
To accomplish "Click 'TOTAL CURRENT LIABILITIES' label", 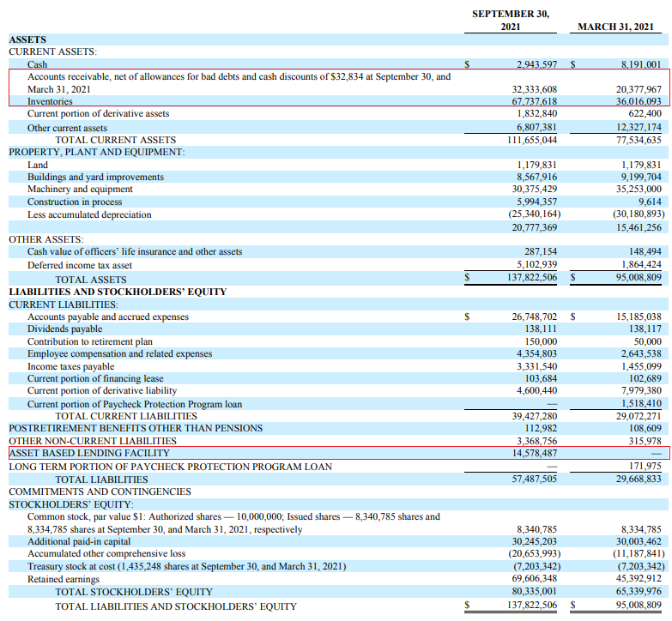I will (x=126, y=416).
